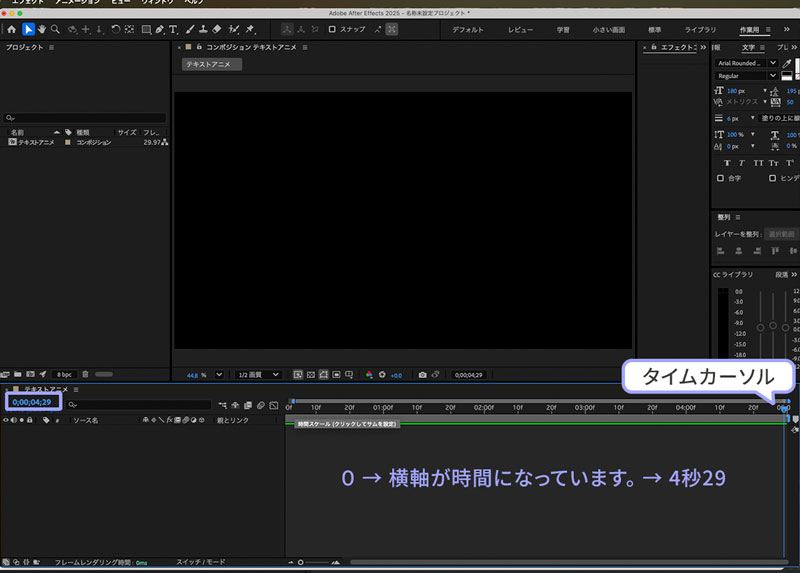Enable the スナップ (Snap) checkbox
Image resolution: width=800 pixels, height=573 pixels.
pos(332,30)
